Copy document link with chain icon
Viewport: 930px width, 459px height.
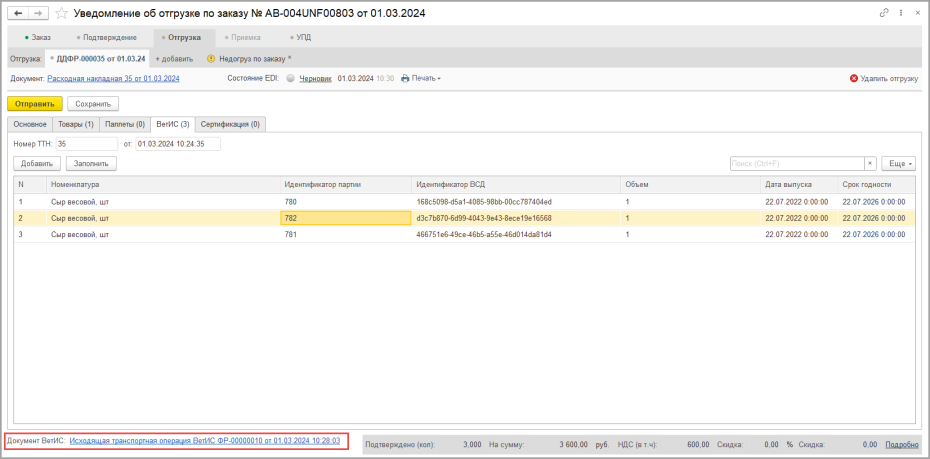pyautogui.click(x=884, y=12)
